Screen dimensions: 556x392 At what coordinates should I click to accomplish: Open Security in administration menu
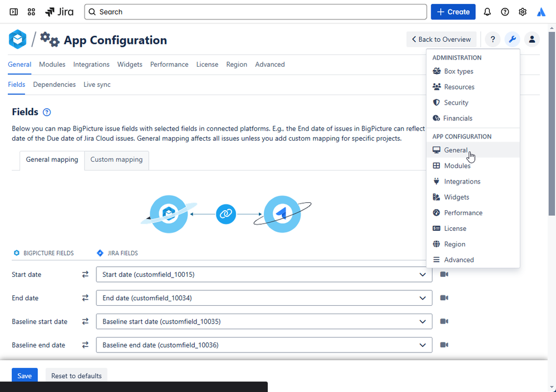coord(473,103)
